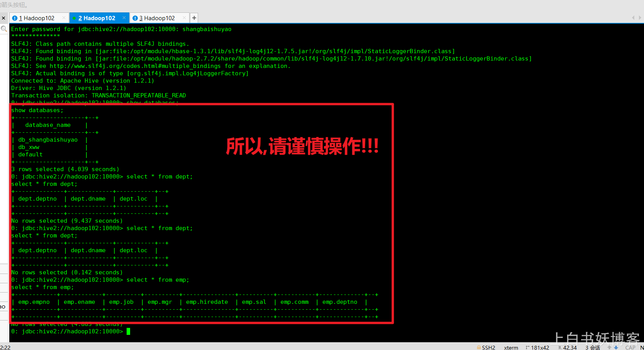Close the 1 Hadoop102 tab

(x=64, y=18)
